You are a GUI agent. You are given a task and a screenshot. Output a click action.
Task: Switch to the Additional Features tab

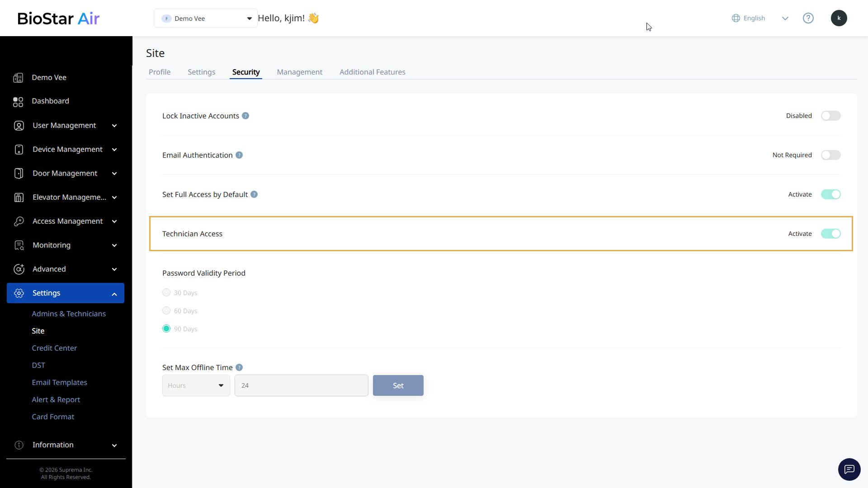coord(372,72)
